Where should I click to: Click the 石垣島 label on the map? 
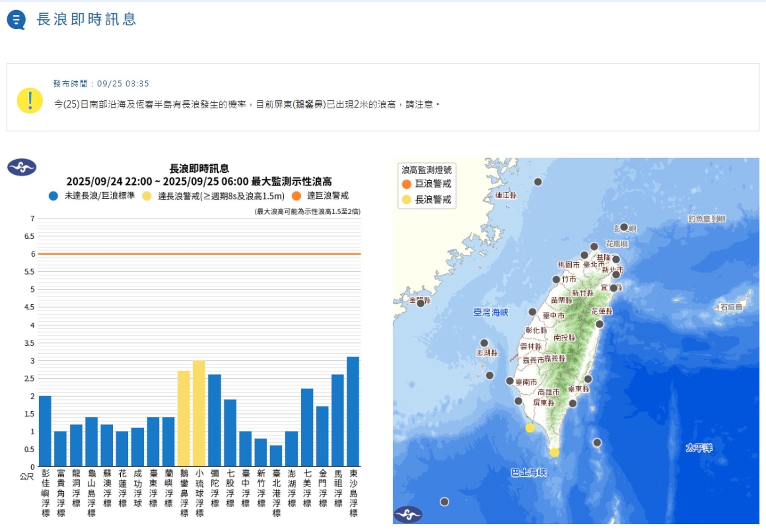point(731,307)
